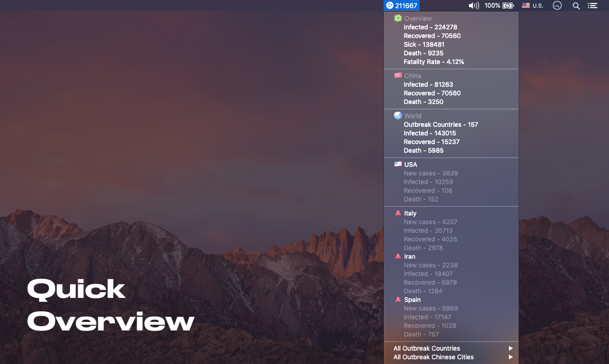Click USA 'New cases - 3839' row
609x364 pixels.
[451, 173]
